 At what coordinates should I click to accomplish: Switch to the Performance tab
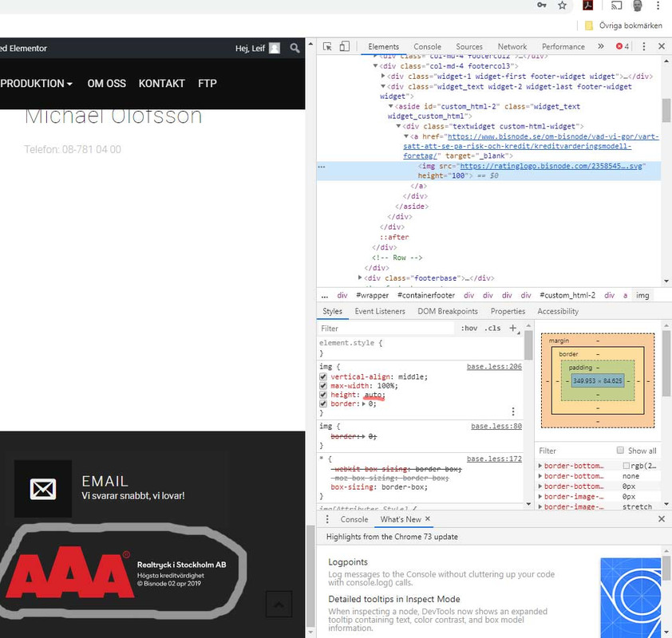pos(563,47)
